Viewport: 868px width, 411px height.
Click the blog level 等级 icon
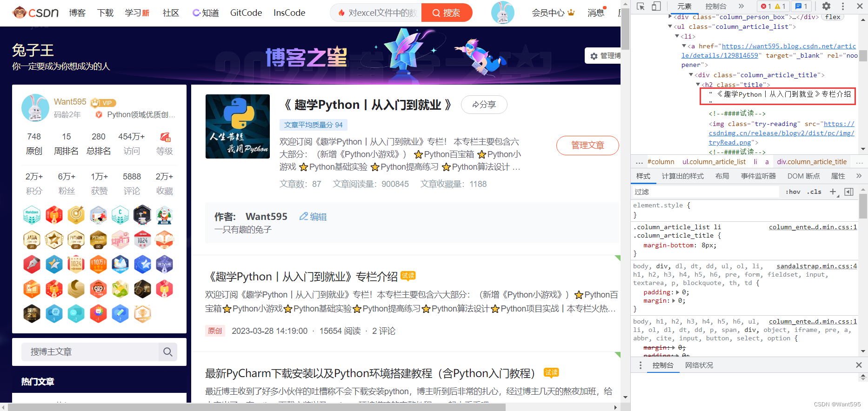165,137
